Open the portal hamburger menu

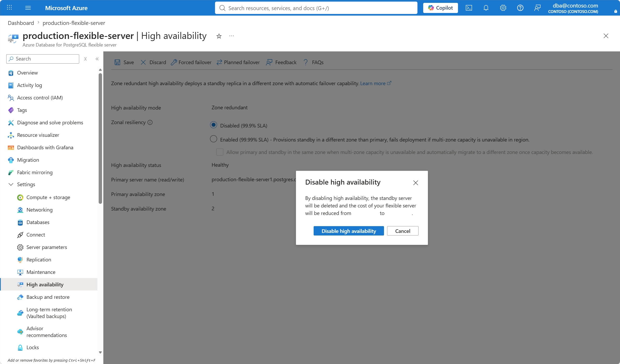pyautogui.click(x=28, y=8)
